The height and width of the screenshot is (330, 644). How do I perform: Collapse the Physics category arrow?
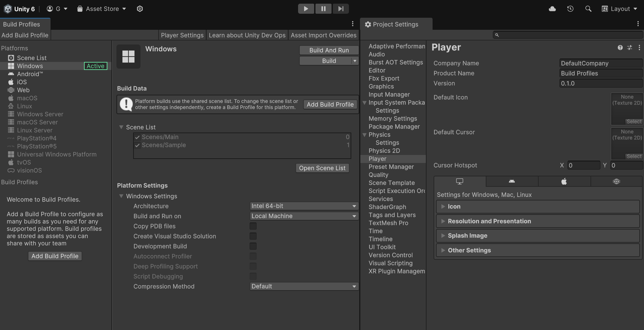tap(364, 135)
